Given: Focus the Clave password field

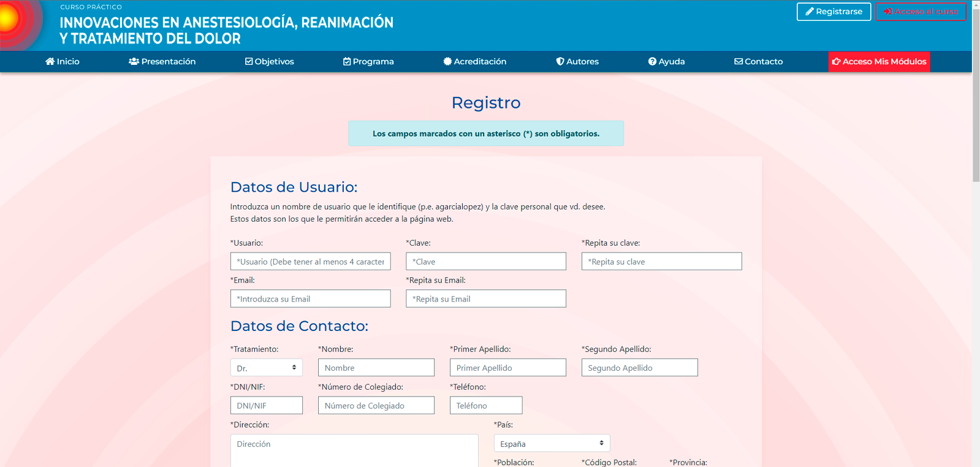Looking at the screenshot, I should click(486, 262).
